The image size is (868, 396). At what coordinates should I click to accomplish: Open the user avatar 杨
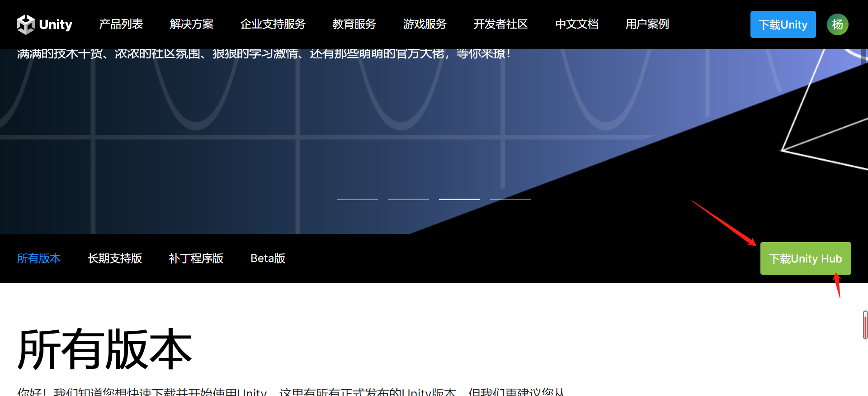click(x=838, y=24)
